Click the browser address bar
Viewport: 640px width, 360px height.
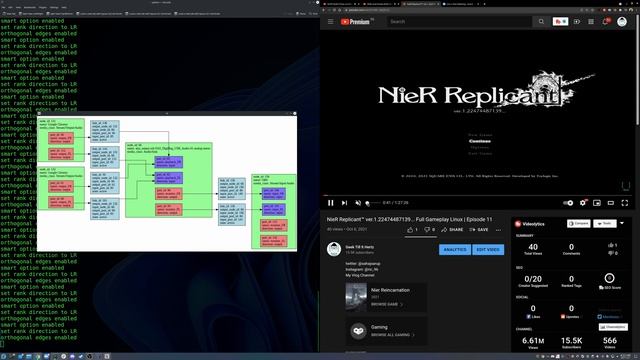click(461, 10)
